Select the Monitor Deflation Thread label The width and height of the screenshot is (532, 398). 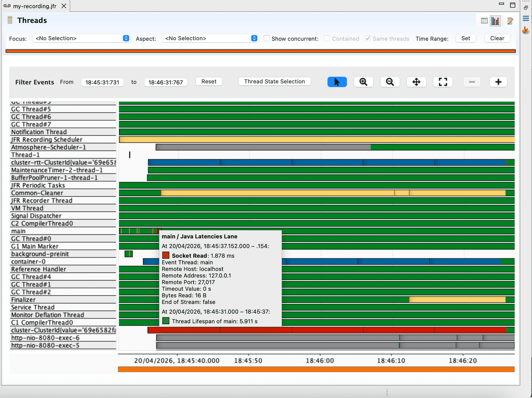[63, 315]
